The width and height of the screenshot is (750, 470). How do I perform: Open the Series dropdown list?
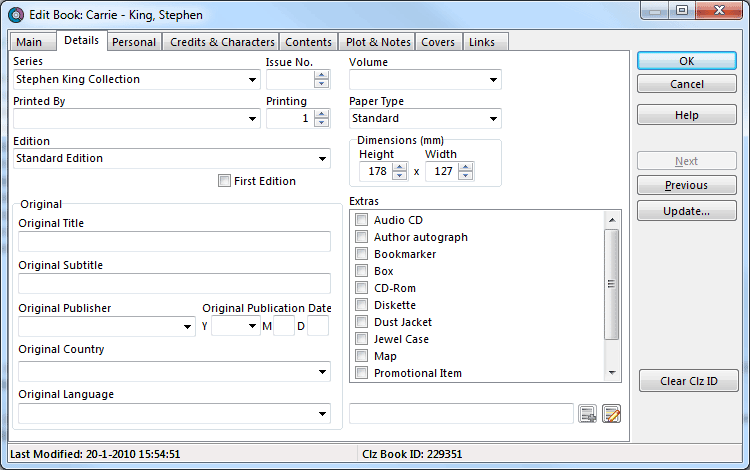tap(252, 80)
